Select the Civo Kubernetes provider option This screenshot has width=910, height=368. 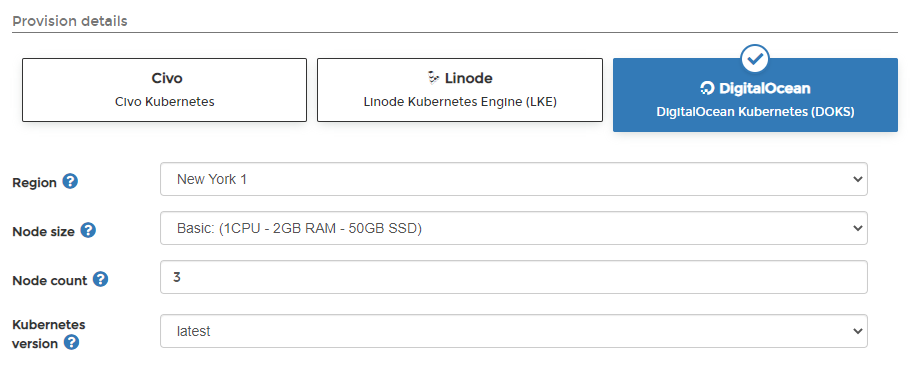(x=164, y=90)
